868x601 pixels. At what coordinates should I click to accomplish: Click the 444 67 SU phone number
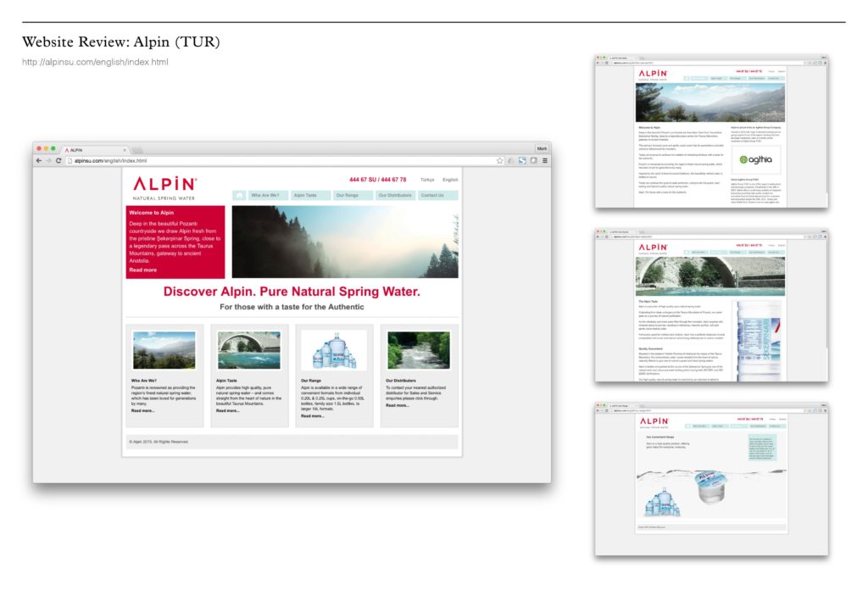click(377, 180)
